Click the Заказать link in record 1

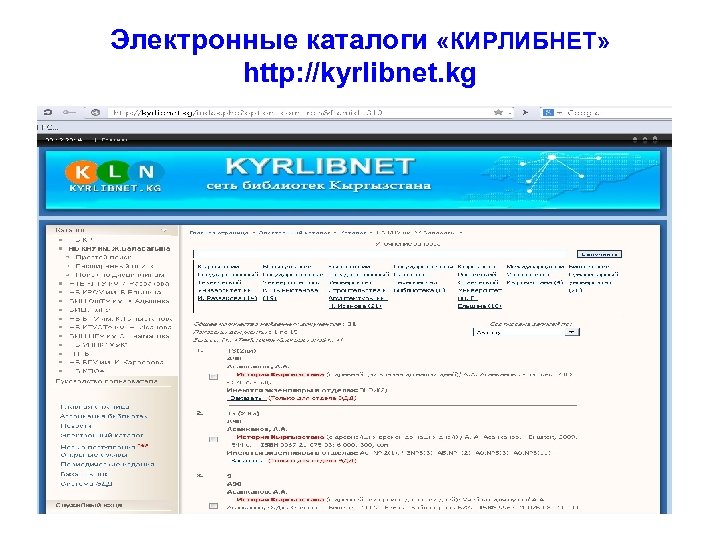pos(247,398)
